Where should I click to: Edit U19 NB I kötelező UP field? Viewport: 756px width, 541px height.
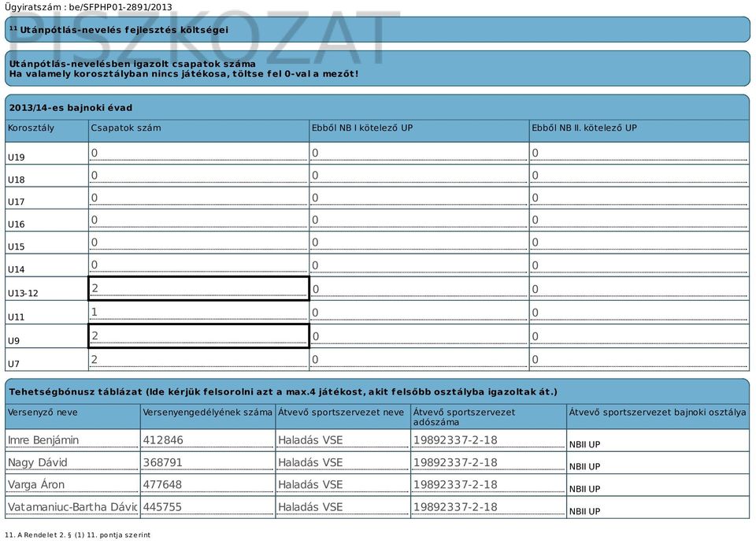(418, 153)
